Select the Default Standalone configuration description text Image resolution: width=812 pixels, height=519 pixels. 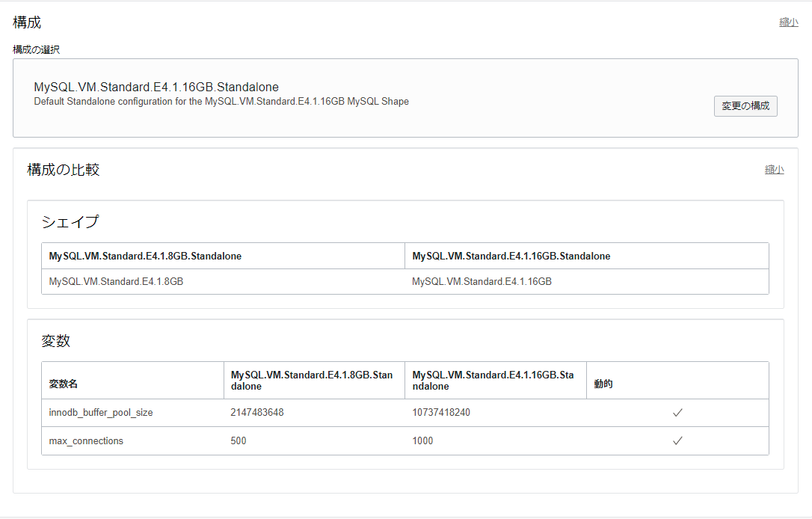click(x=221, y=102)
